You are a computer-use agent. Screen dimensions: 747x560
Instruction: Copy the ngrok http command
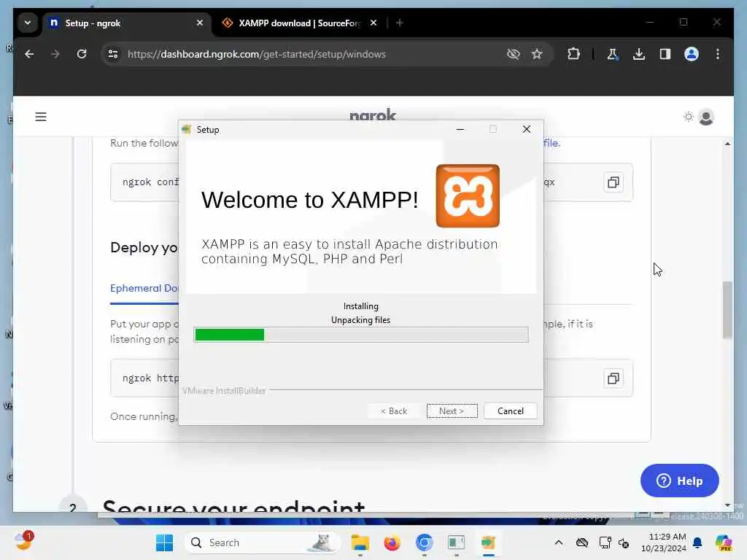(613, 378)
